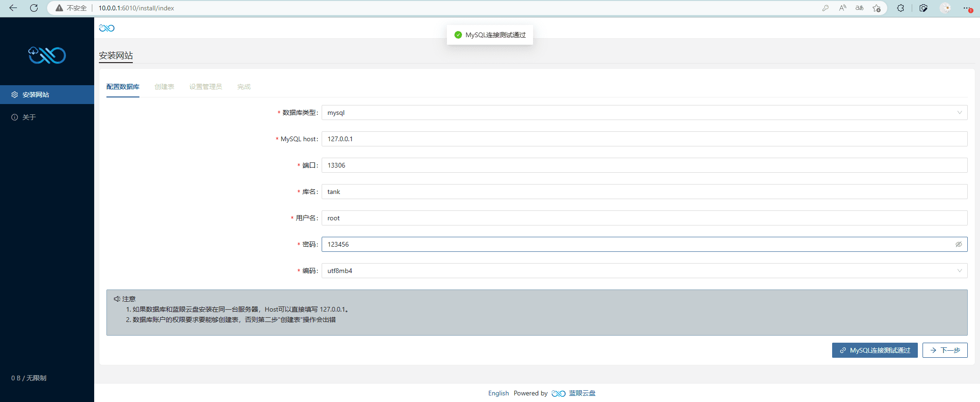This screenshot has width=980, height=402.
Task: Click the small infinity logo in header
Action: (x=106, y=28)
